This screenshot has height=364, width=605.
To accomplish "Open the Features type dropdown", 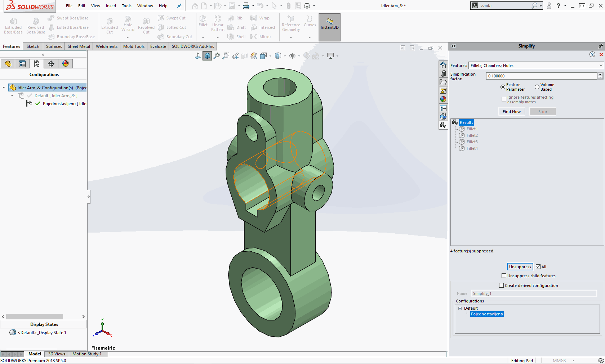I will [600, 66].
